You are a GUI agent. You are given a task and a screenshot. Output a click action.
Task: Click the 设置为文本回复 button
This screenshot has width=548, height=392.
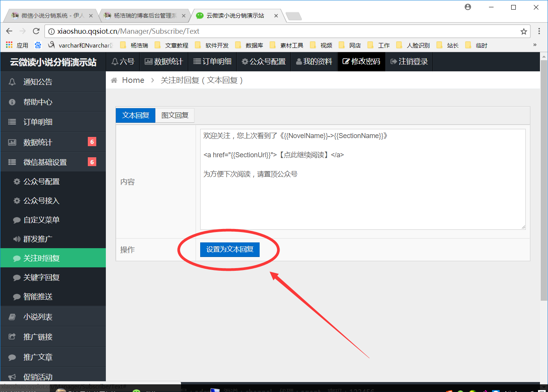(x=230, y=249)
